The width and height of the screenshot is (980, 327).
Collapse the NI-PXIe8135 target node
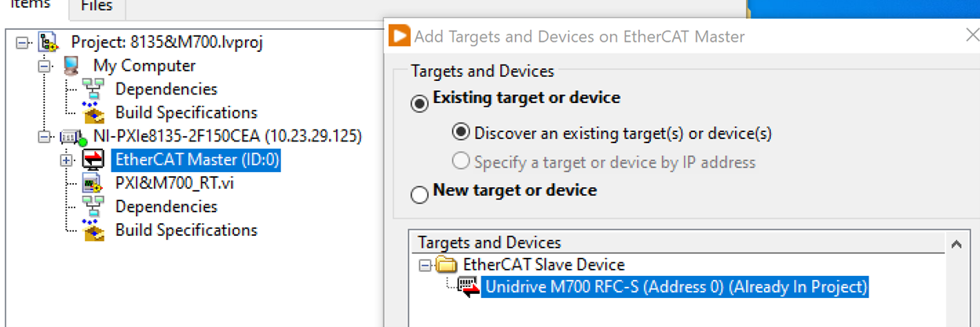(x=44, y=137)
